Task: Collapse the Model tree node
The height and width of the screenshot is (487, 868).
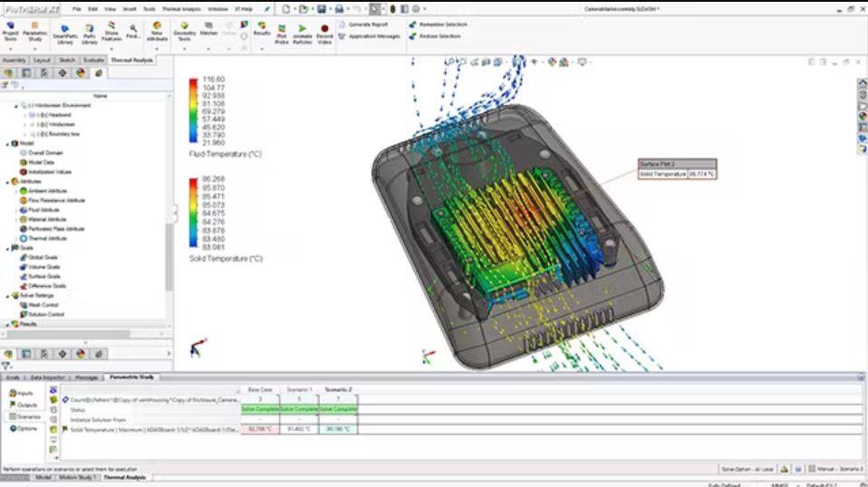Action: (x=8, y=143)
